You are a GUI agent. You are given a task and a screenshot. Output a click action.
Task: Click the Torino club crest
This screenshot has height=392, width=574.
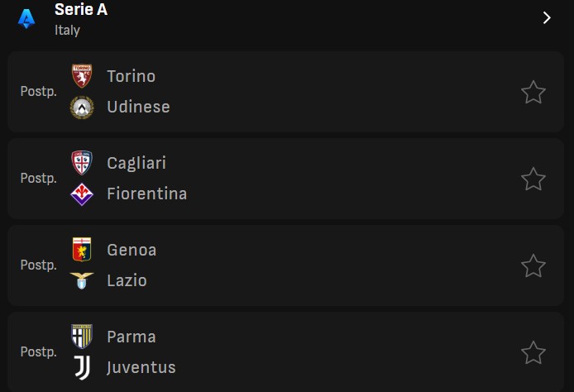click(82, 76)
